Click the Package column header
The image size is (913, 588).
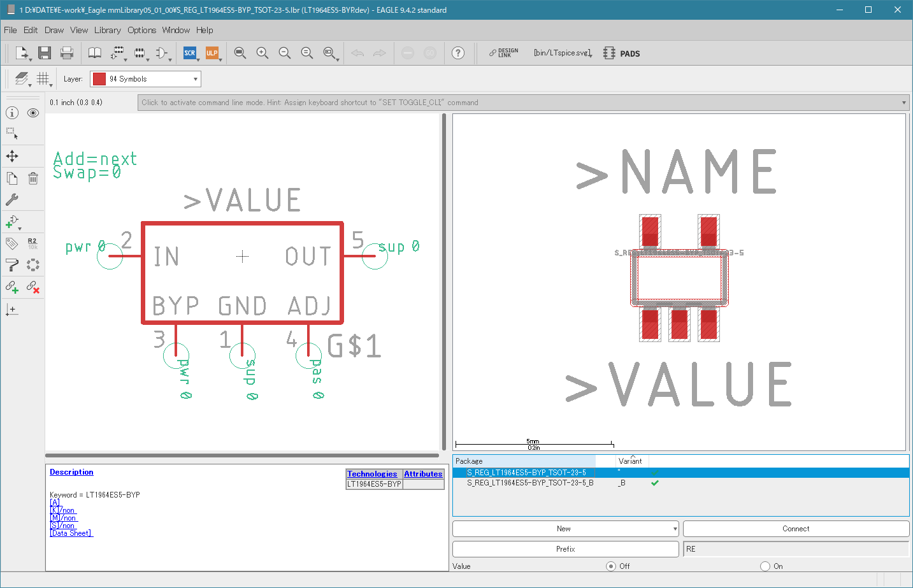tap(524, 461)
